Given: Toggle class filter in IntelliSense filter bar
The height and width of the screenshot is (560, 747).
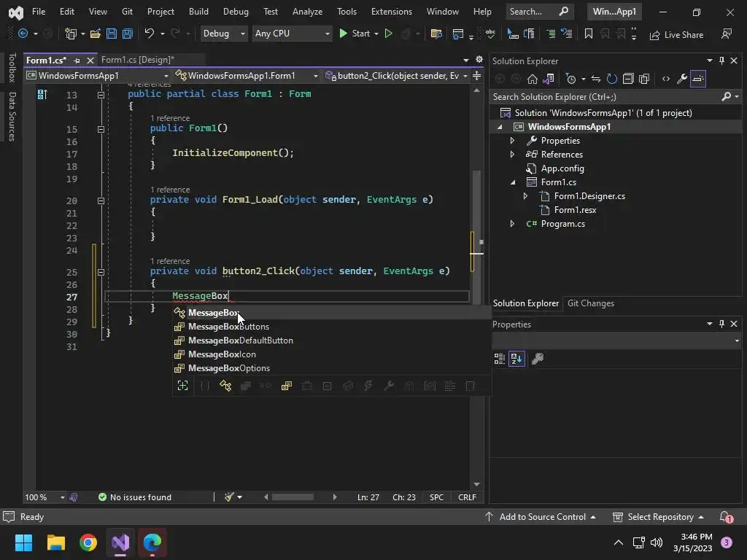Looking at the screenshot, I should pos(225,386).
